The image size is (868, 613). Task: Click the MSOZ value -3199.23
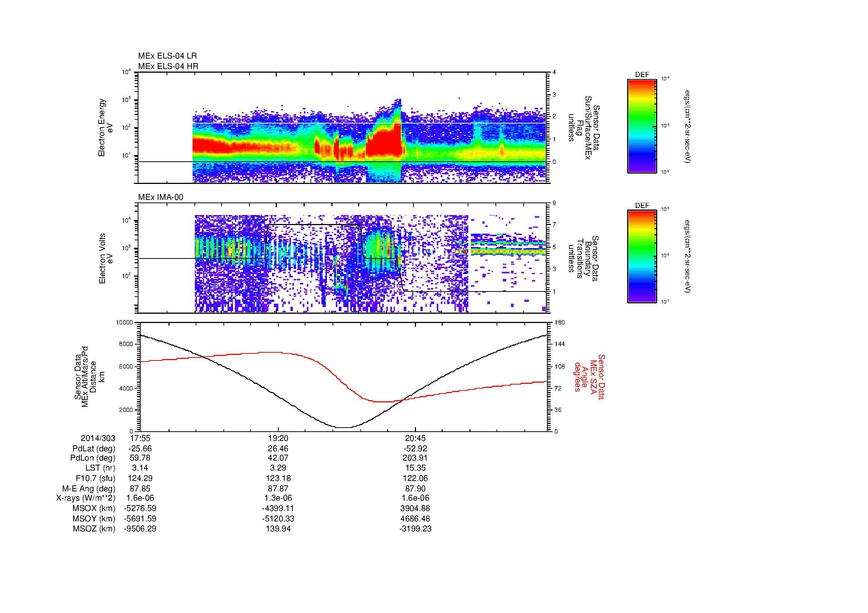[415, 529]
